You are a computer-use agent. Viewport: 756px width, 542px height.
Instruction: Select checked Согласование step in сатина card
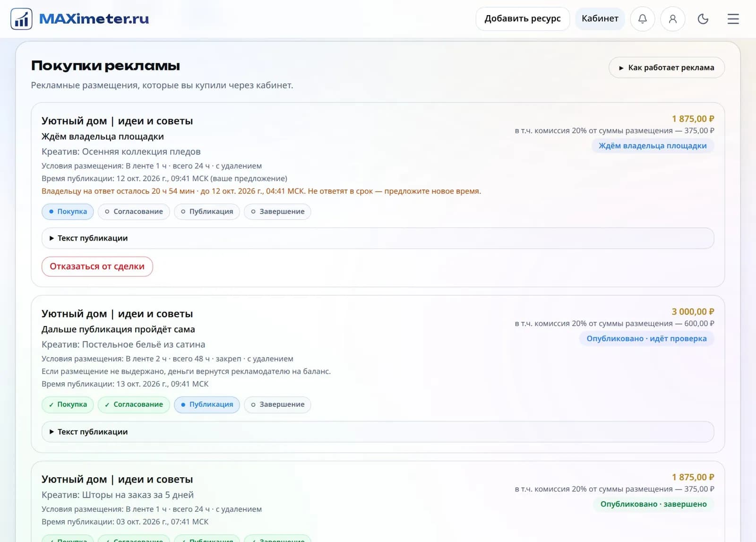134,404
